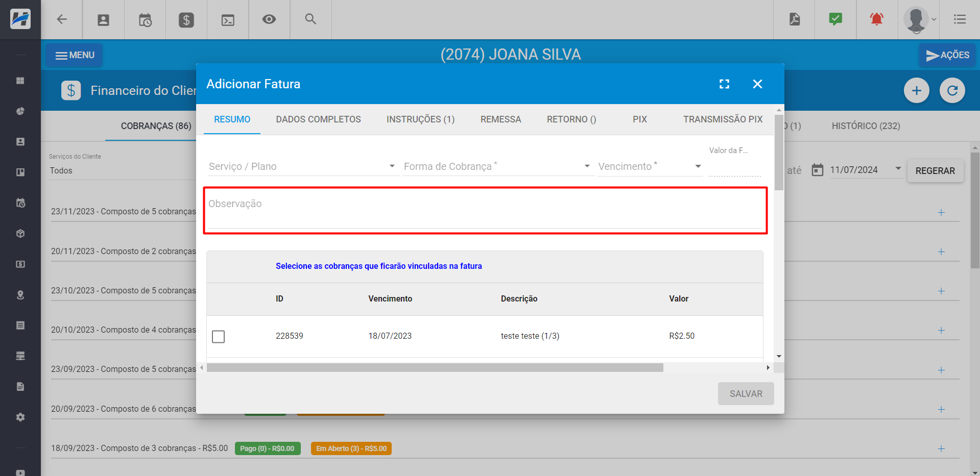The width and height of the screenshot is (980, 476).
Task: Click the MENU button
Action: point(75,55)
